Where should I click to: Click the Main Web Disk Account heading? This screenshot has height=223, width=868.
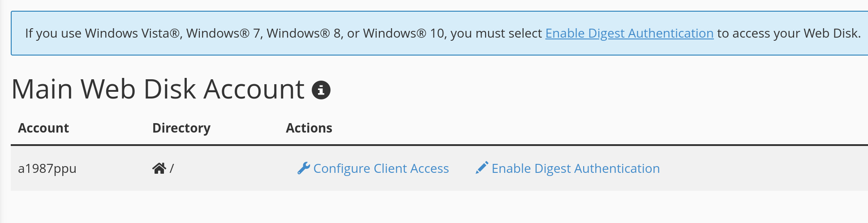(x=158, y=89)
